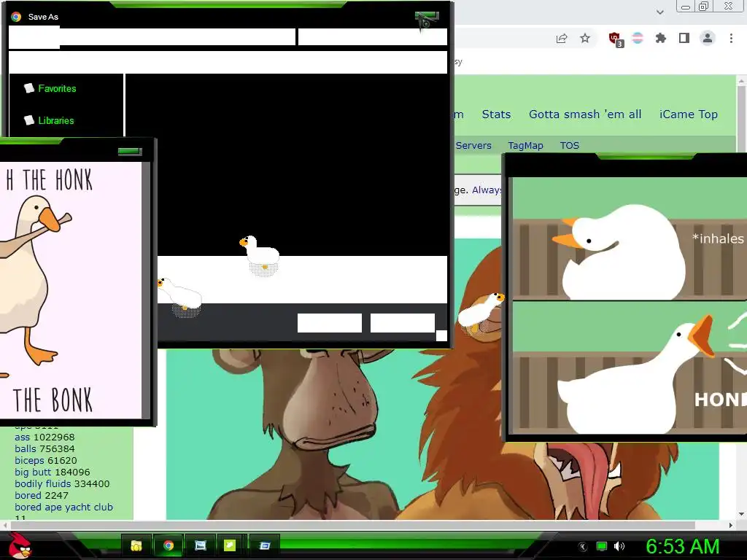Show hidden tray icons arrow
Viewport: 747px width, 560px height.
[x=583, y=547]
